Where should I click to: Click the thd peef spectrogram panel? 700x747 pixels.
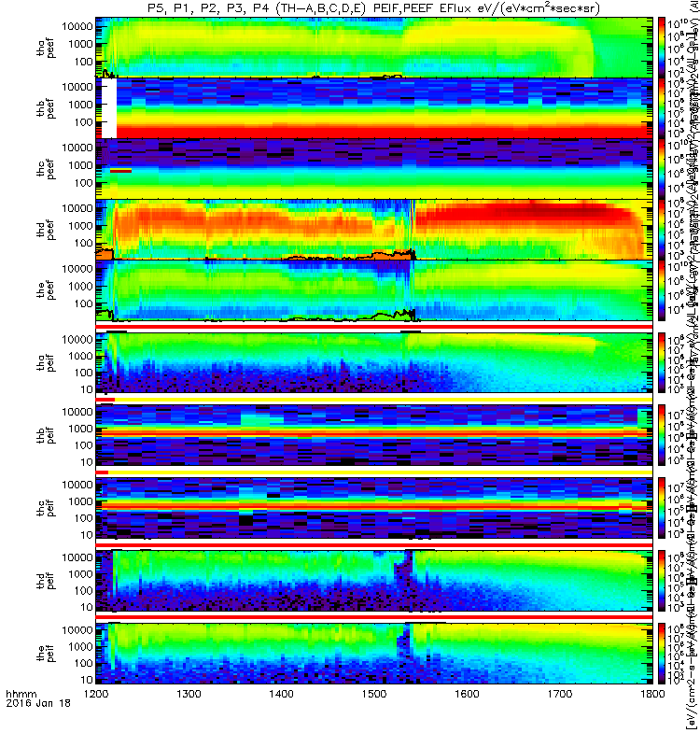click(374, 229)
